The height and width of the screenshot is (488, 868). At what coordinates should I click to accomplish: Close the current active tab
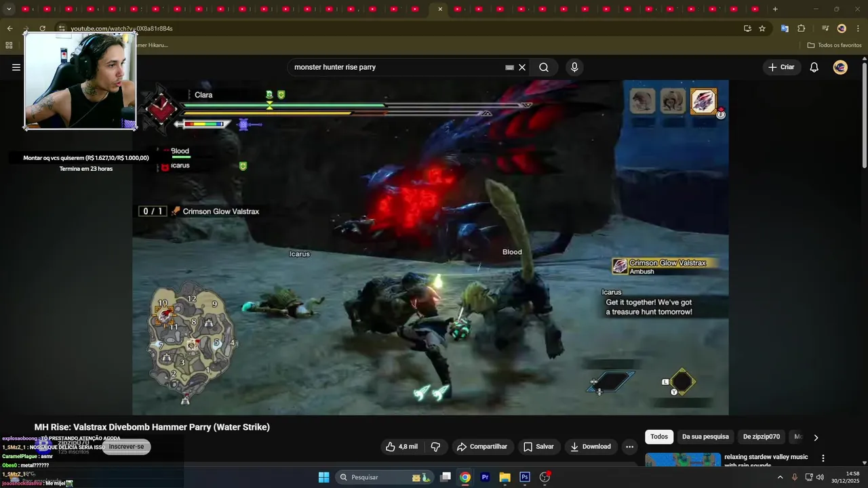point(440,9)
